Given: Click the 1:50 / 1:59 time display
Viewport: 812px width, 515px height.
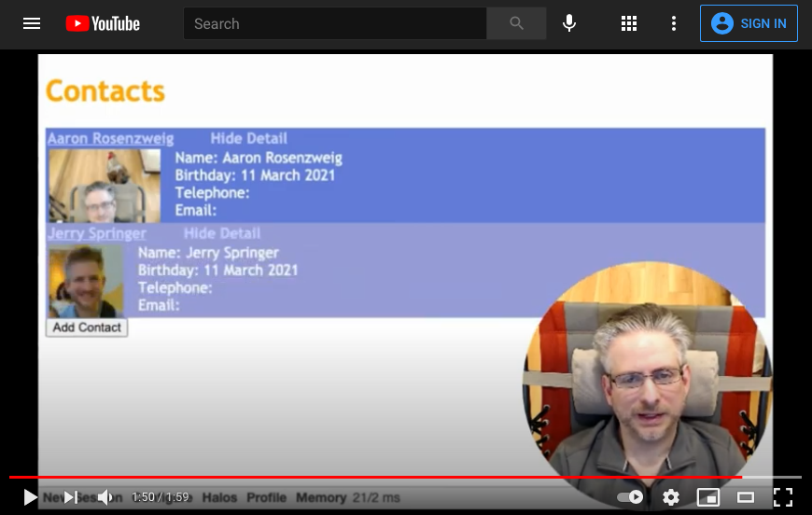Looking at the screenshot, I should click(160, 497).
